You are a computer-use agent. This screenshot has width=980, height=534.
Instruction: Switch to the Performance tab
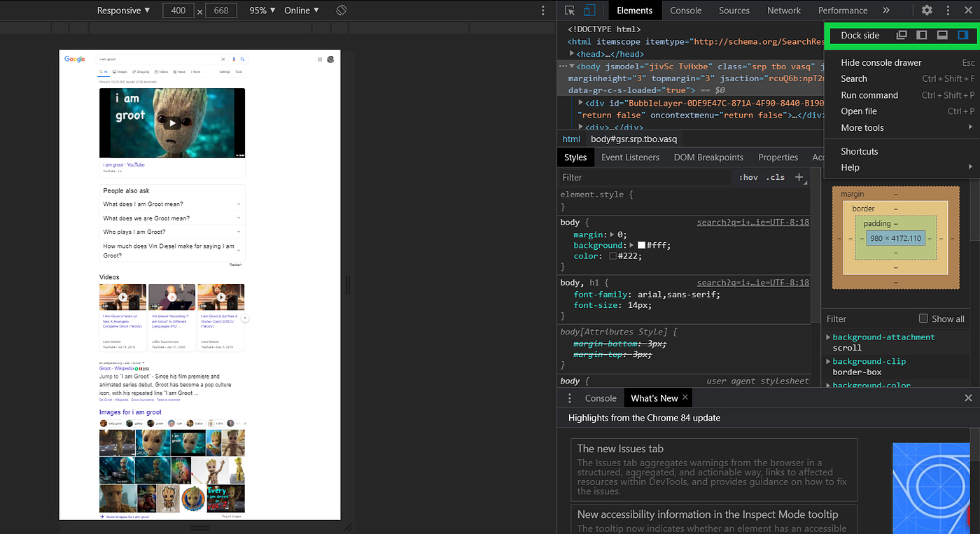tap(843, 10)
